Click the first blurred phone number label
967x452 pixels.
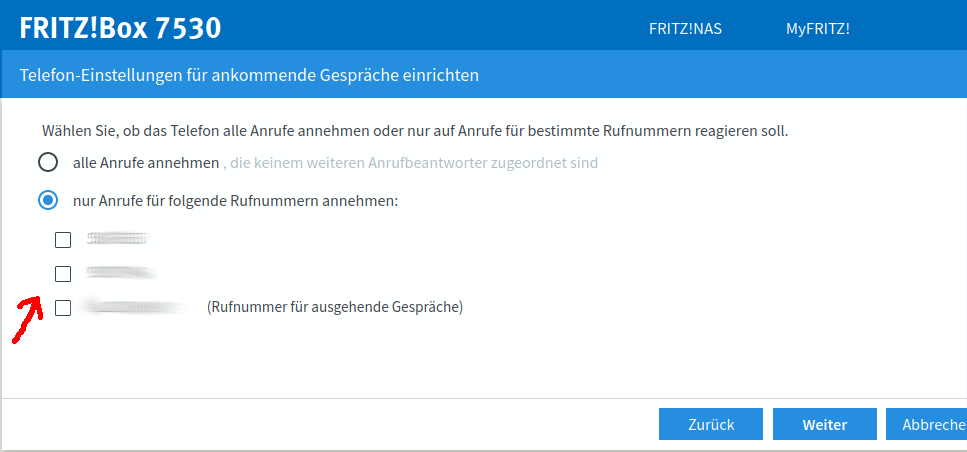tap(117, 239)
